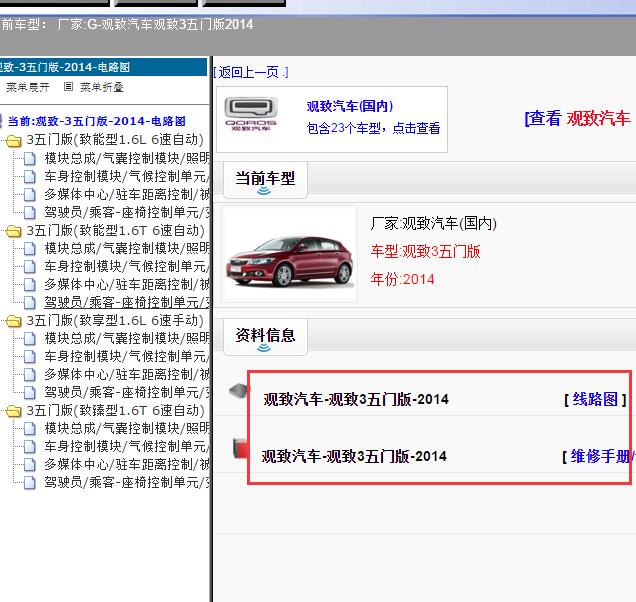Viewport: 636px width, 602px height.
Task: Select the 资料信息 tab
Action: (265, 337)
